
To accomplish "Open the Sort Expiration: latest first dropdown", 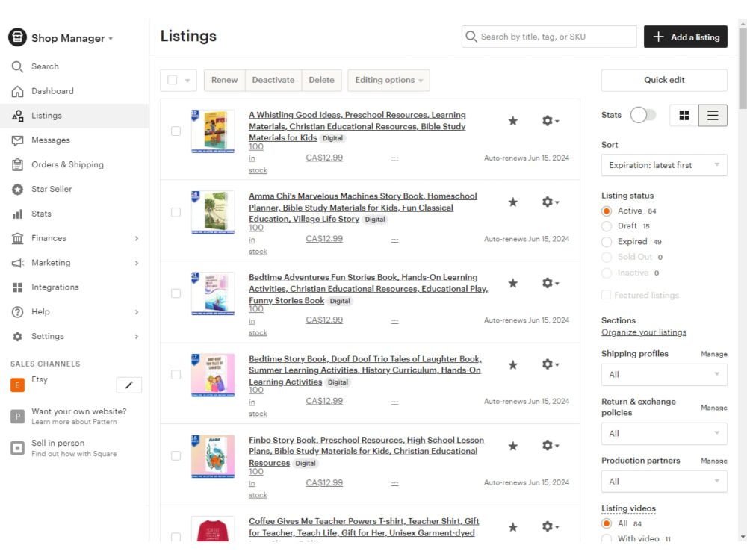I will (664, 165).
